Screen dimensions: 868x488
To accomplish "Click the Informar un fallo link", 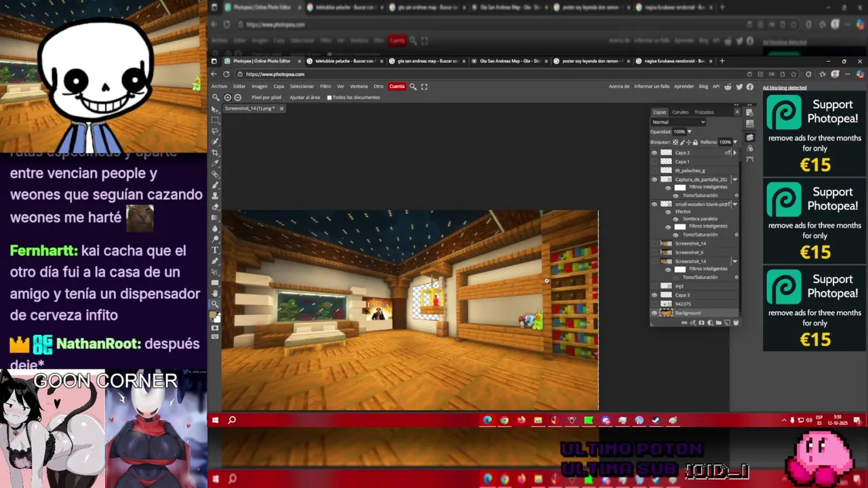I will (x=652, y=87).
